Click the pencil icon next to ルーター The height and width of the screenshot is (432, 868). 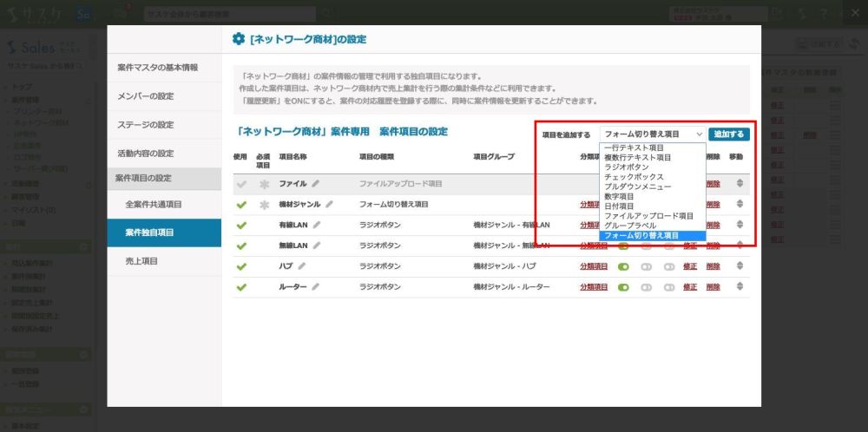(x=315, y=287)
